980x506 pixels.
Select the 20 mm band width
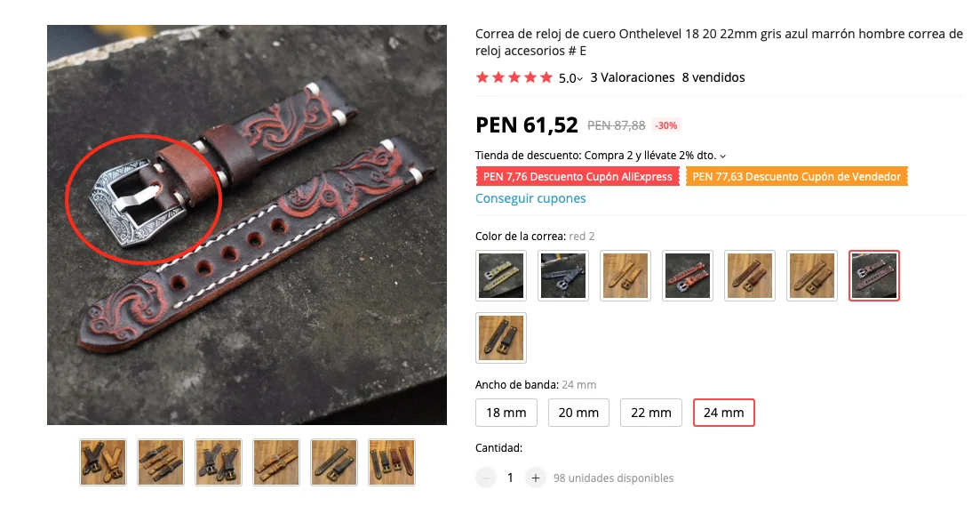578,413
